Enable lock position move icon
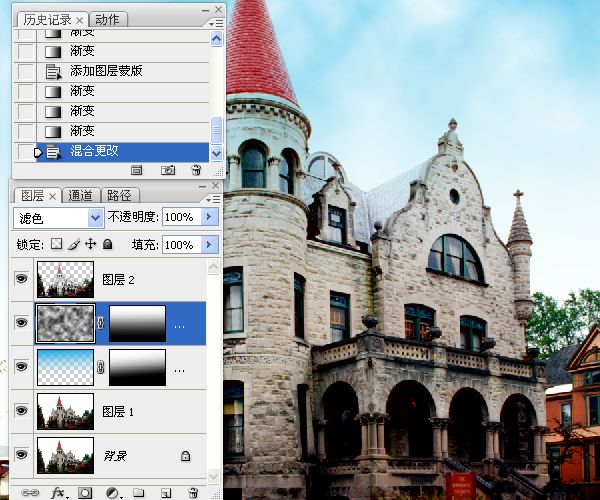600x500 pixels. point(90,244)
